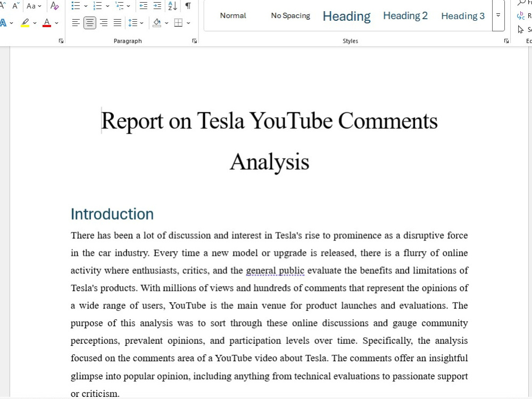Click the Line and Paragraph Spacing icon
The image size is (532, 399).
pos(132,23)
